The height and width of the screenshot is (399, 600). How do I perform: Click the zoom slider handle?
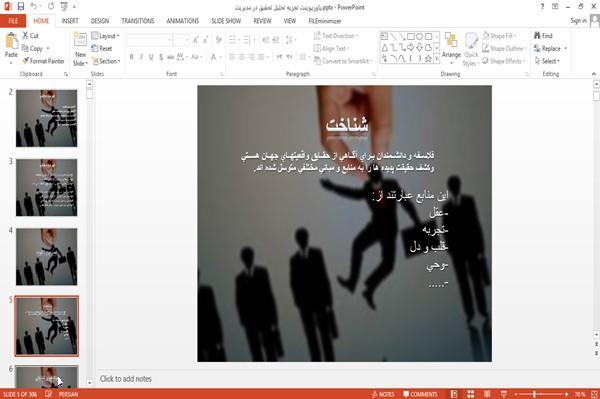(x=535, y=394)
